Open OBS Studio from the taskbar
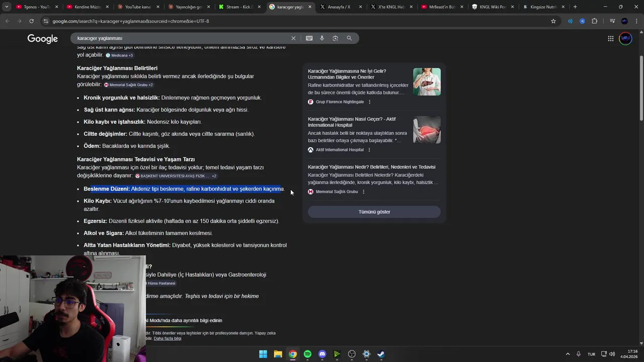Viewport: 644px width, 362px height. click(x=352, y=354)
